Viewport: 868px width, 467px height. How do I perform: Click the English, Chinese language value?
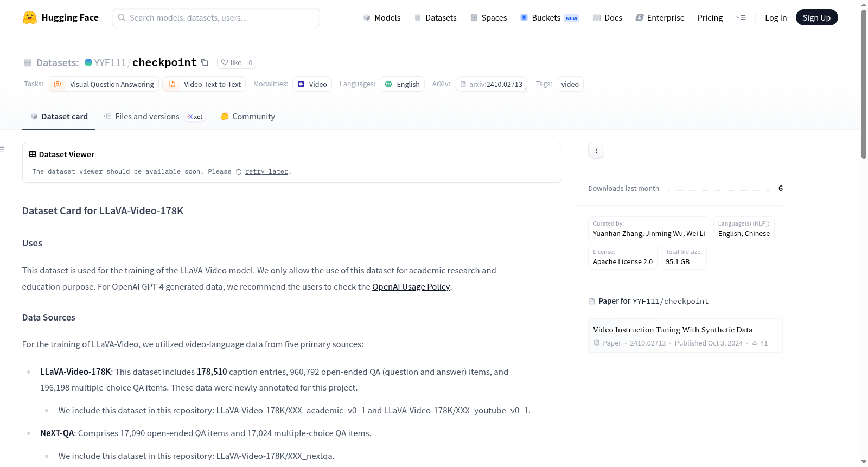(744, 233)
